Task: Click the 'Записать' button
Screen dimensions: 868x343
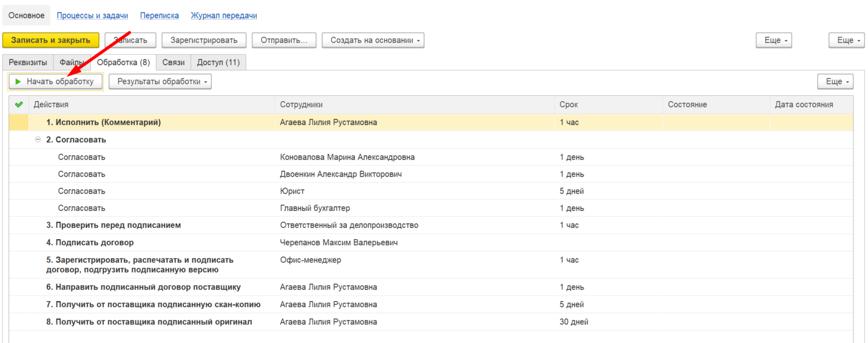Action: pyautogui.click(x=130, y=40)
